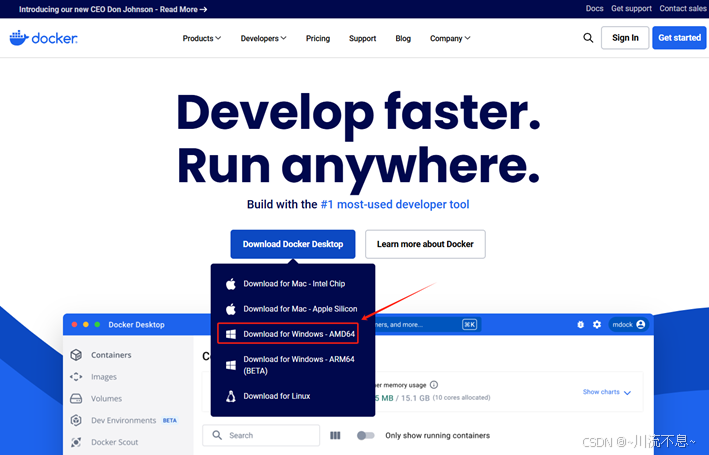Click the Linux penguin icon
This screenshot has width=709, height=455.
(231, 396)
